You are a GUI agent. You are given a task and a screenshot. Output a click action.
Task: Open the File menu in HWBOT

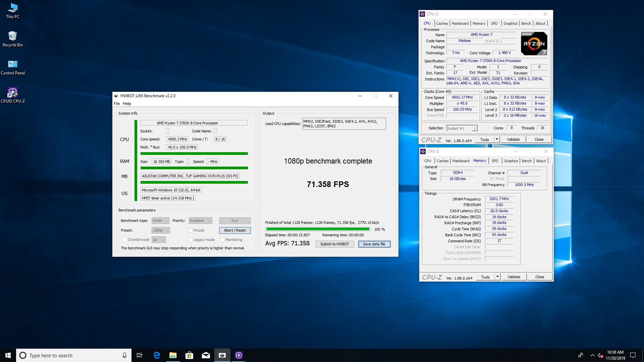click(x=117, y=104)
